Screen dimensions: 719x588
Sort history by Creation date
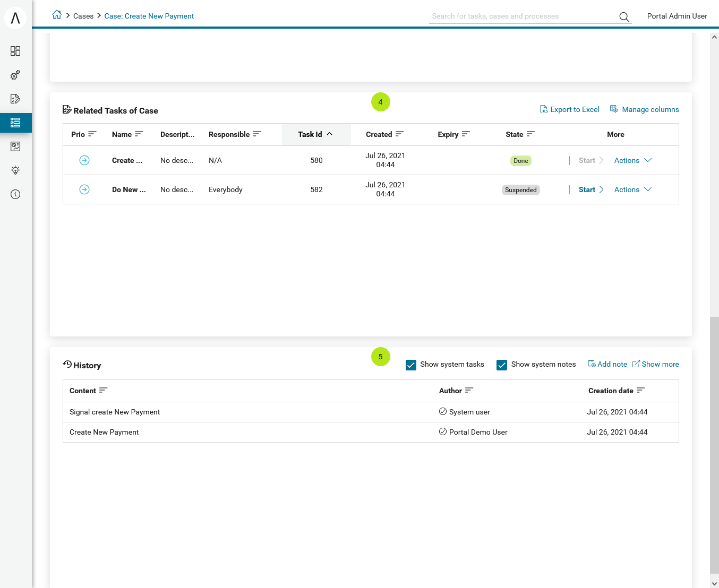[616, 391]
